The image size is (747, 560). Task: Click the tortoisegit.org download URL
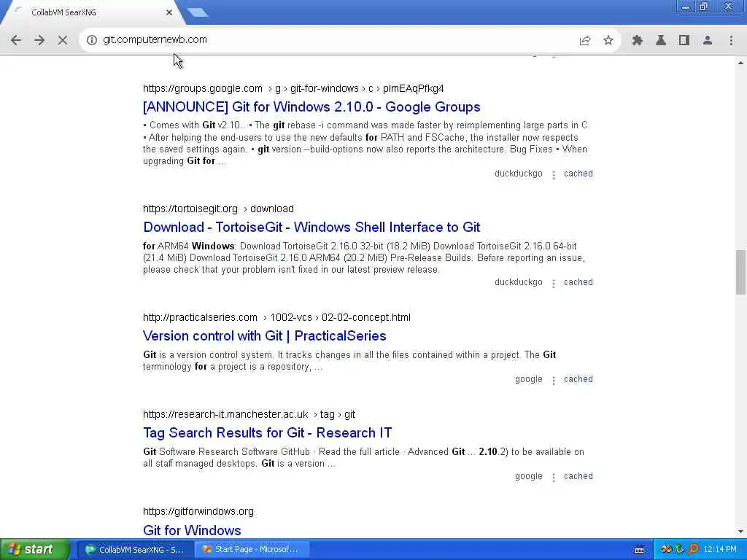click(218, 209)
